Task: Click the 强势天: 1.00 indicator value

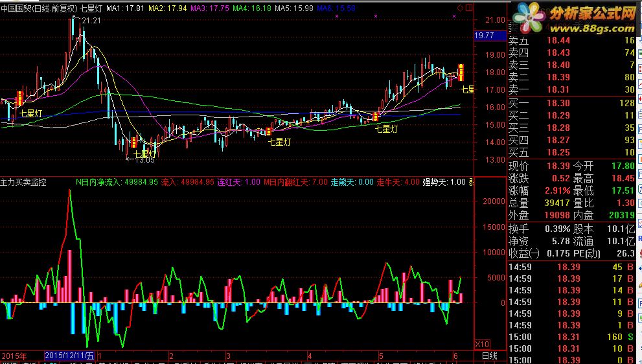Action: (x=444, y=182)
